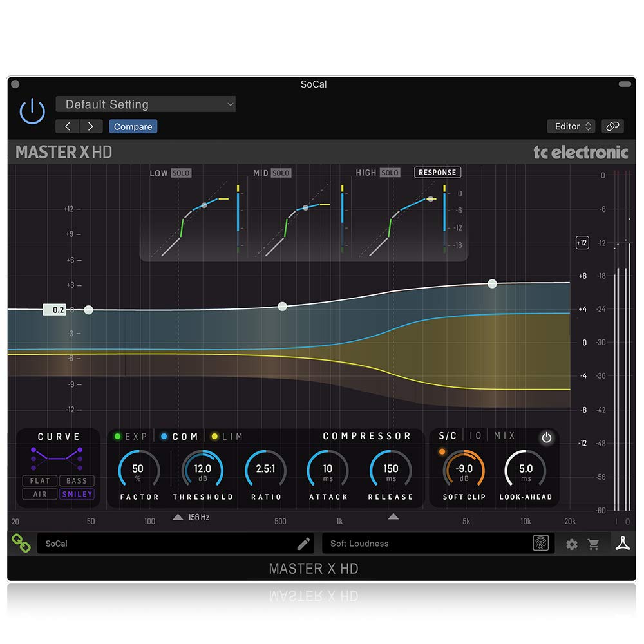Viewport: 644px width, 644px height.
Task: Select the low band curve handle at 50 Hz
Action: (88, 310)
